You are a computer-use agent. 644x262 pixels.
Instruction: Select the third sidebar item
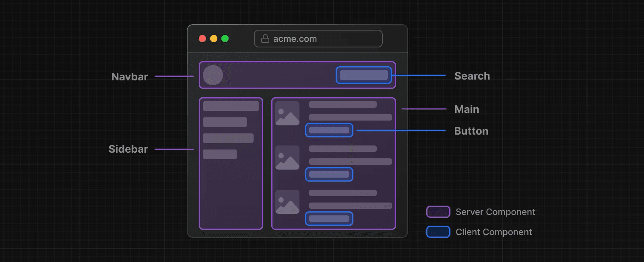(228, 138)
